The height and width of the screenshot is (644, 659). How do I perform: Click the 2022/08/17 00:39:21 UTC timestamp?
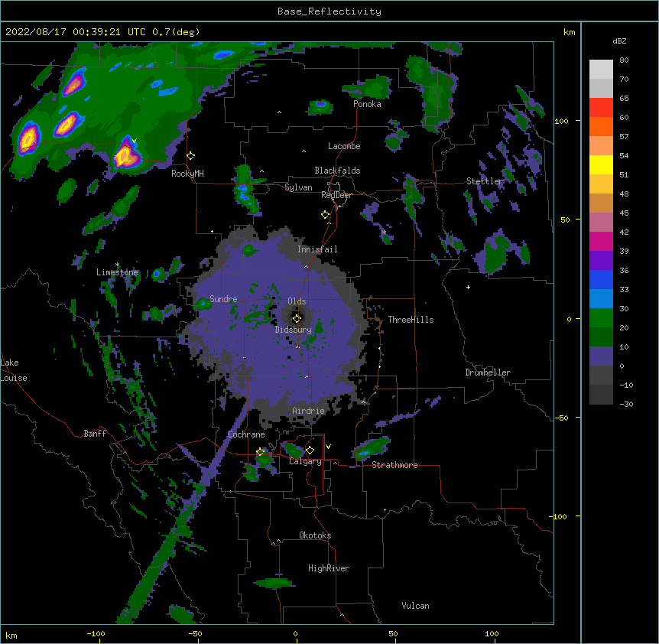click(75, 32)
